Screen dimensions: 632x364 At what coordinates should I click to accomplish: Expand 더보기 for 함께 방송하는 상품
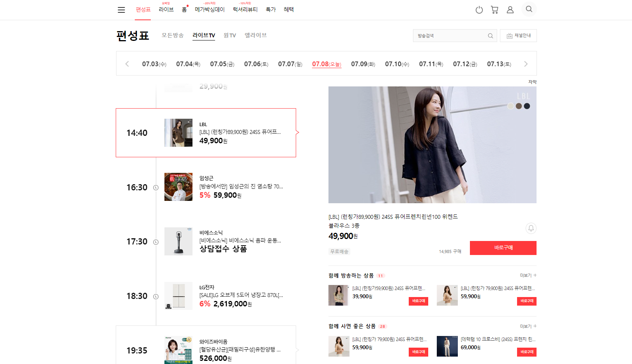pos(528,275)
